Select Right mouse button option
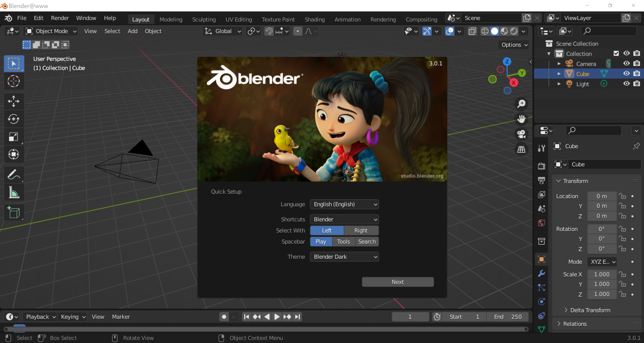The image size is (644, 343). [361, 230]
